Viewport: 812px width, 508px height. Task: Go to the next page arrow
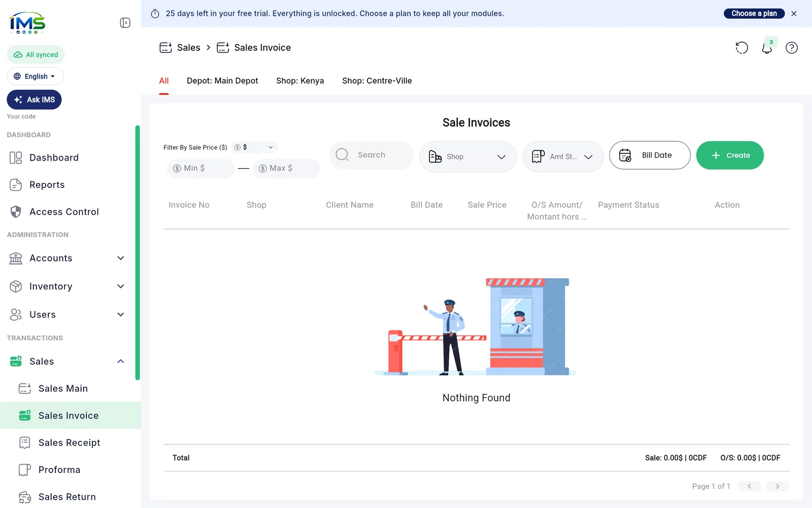[777, 487]
